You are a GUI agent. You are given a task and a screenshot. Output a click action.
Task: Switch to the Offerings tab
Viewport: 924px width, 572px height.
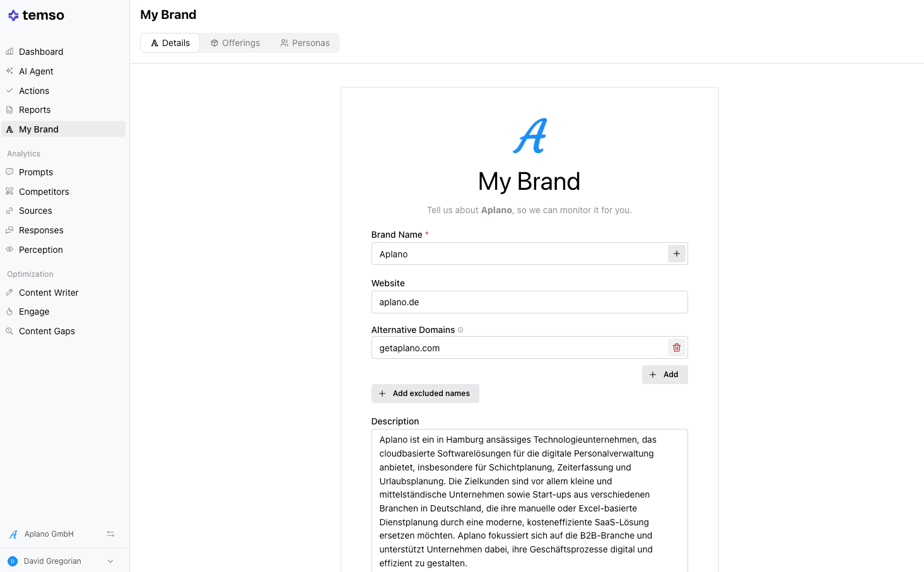235,43
